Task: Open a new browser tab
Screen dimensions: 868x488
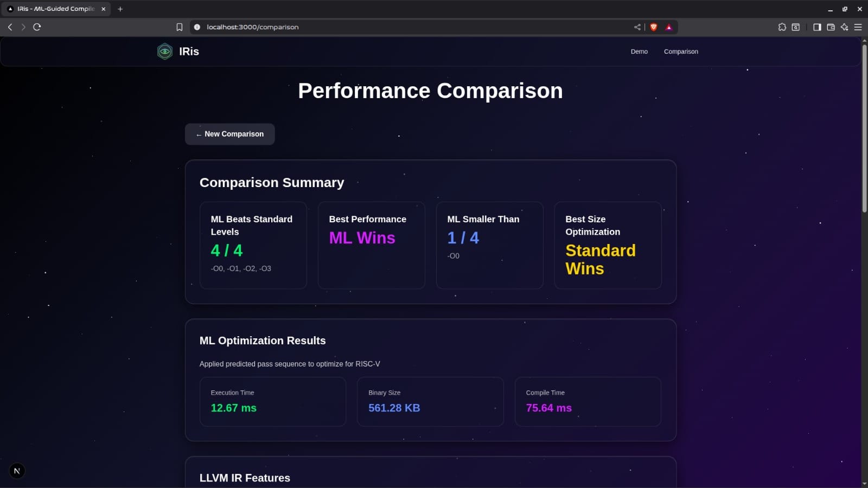Action: click(x=120, y=9)
